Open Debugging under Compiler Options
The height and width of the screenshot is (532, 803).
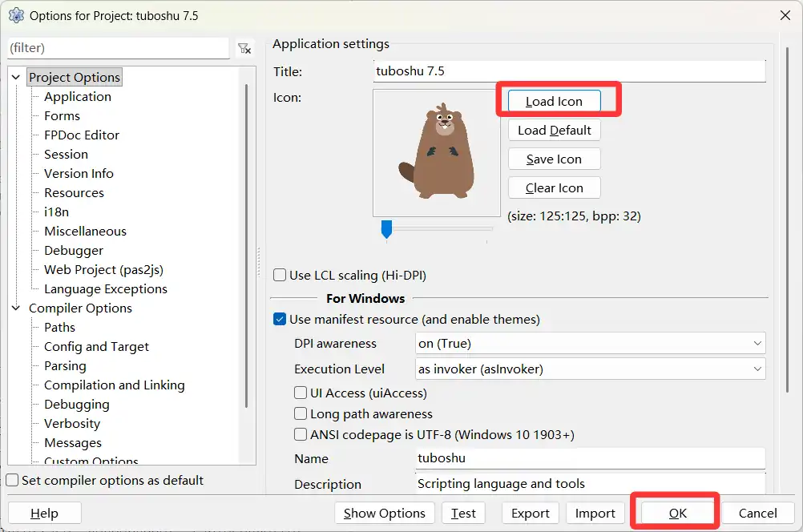point(77,404)
